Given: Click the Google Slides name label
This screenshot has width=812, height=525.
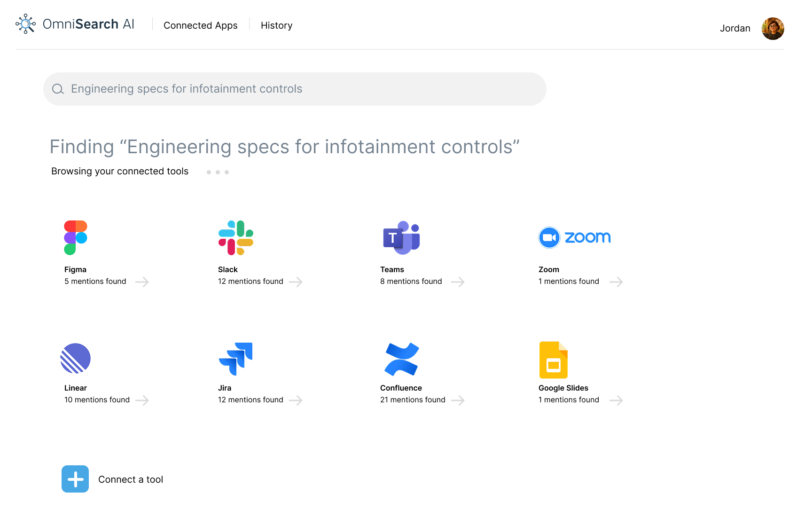Looking at the screenshot, I should [x=563, y=388].
